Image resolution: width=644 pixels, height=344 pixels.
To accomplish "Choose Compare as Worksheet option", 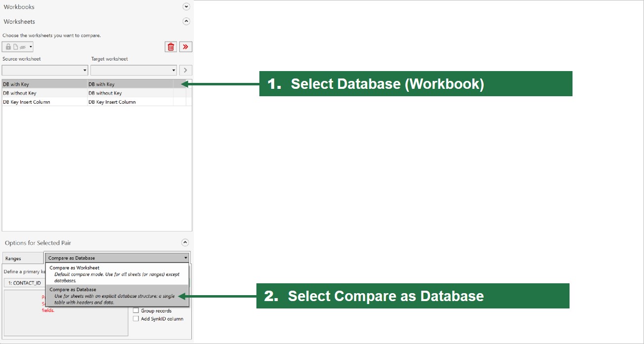I will [x=117, y=274].
